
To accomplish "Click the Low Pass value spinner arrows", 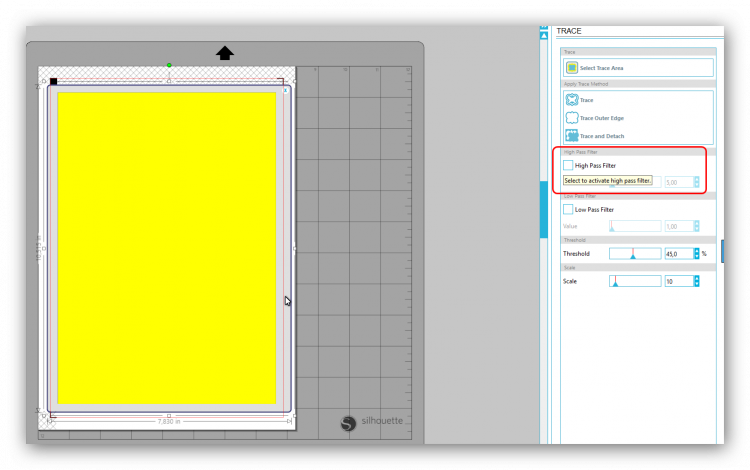I will point(696,226).
